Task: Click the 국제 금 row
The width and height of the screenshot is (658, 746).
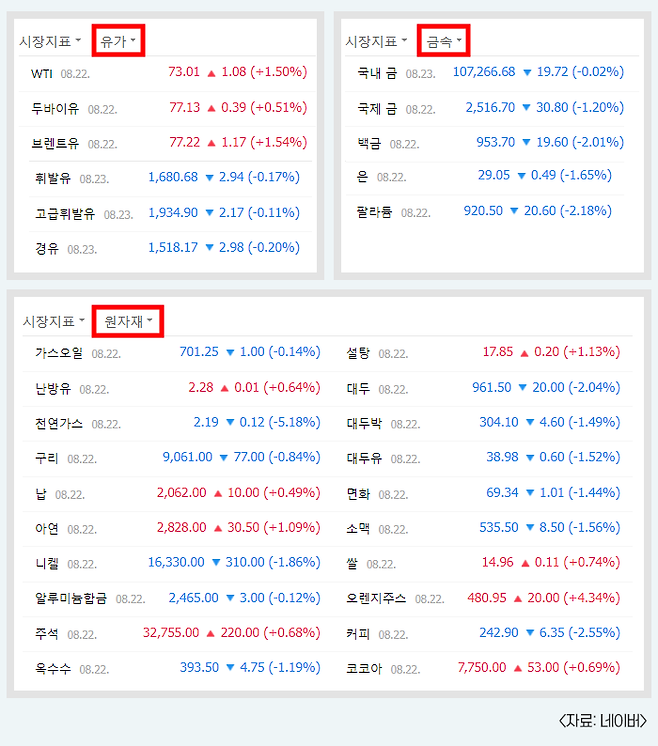Action: [x=490, y=108]
